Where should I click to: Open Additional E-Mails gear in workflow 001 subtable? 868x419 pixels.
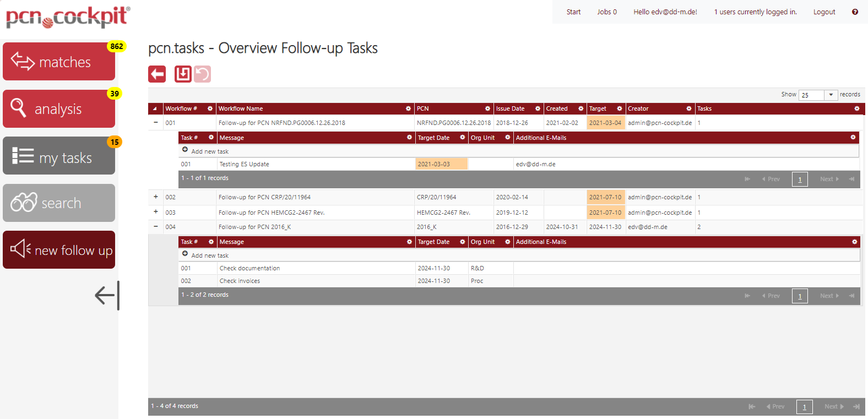click(x=853, y=137)
